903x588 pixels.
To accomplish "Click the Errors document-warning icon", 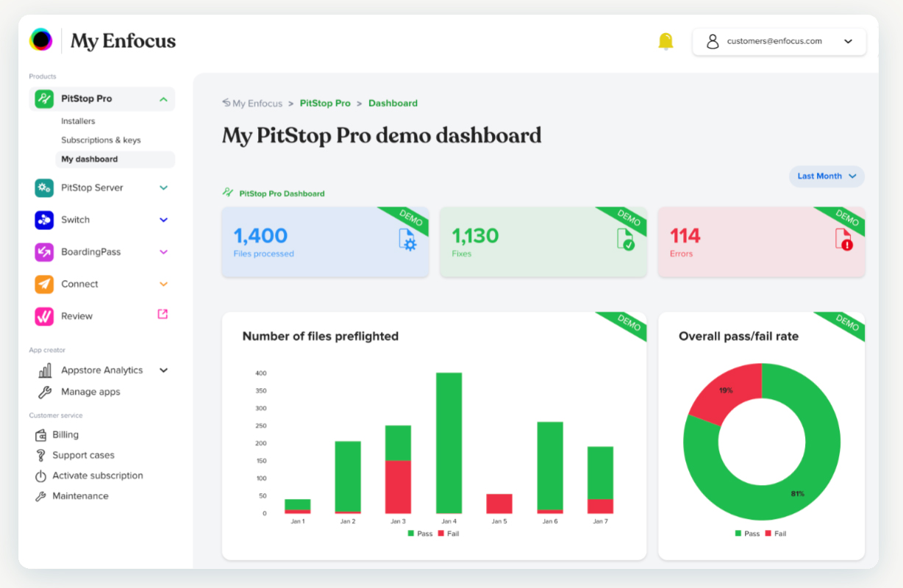I will coord(843,240).
